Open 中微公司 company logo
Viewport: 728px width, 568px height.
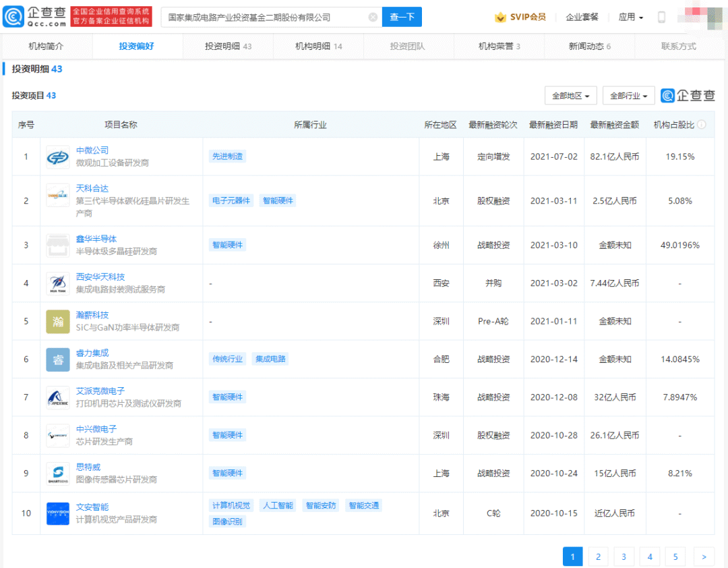tap(58, 157)
